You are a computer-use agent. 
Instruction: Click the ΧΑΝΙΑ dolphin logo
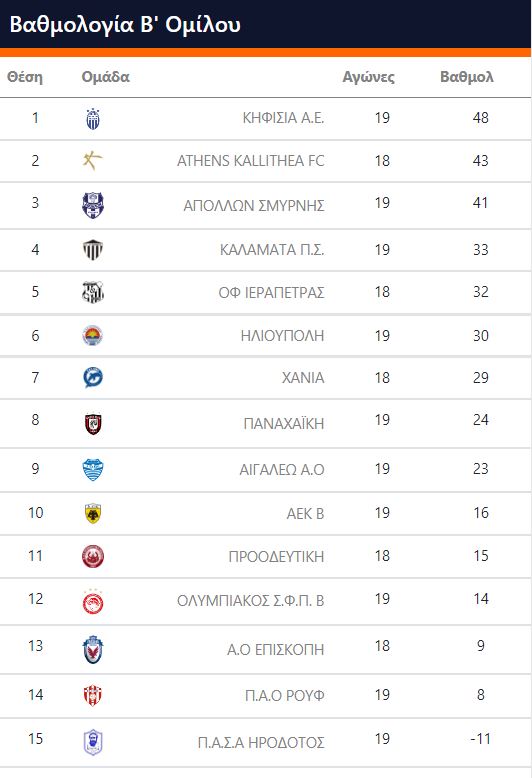(93, 378)
